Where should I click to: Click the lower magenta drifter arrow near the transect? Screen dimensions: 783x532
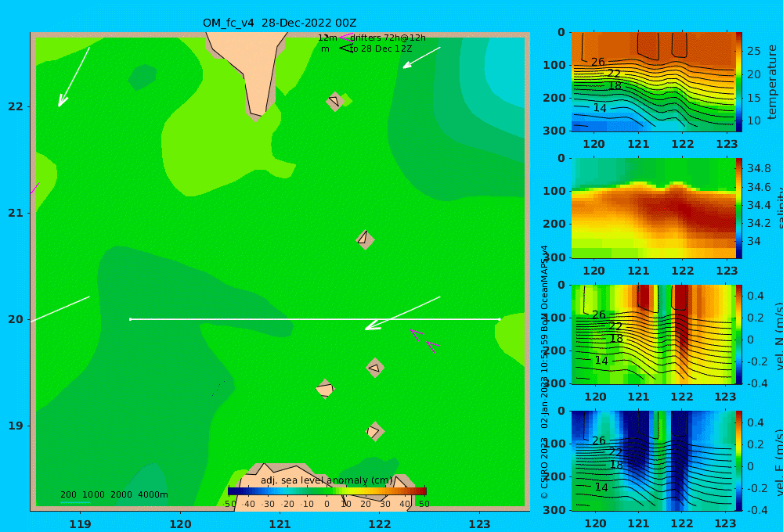pos(432,347)
